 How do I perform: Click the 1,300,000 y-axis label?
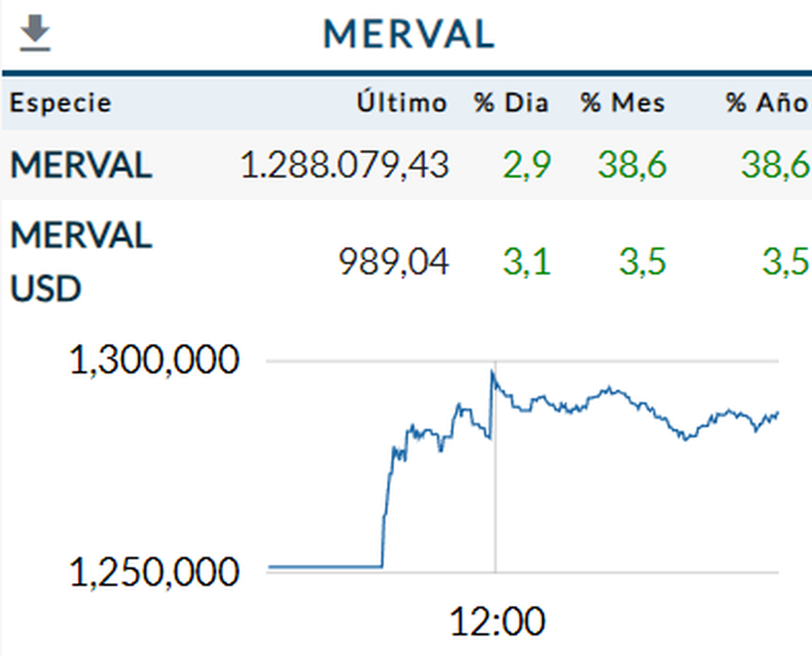click(x=154, y=362)
